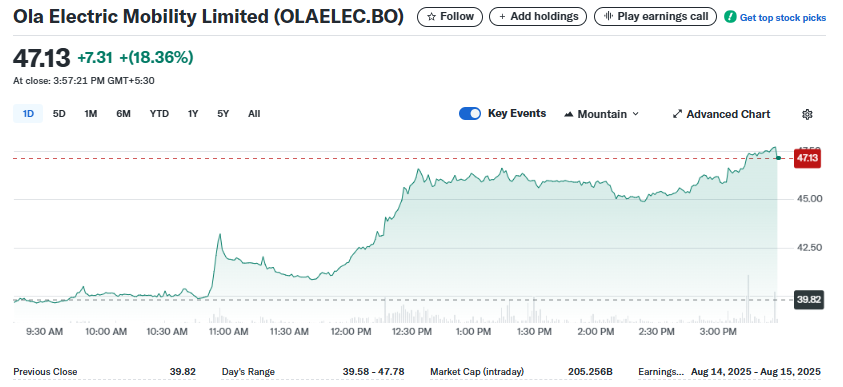Click the plus icon in Add holdings

coord(502,17)
